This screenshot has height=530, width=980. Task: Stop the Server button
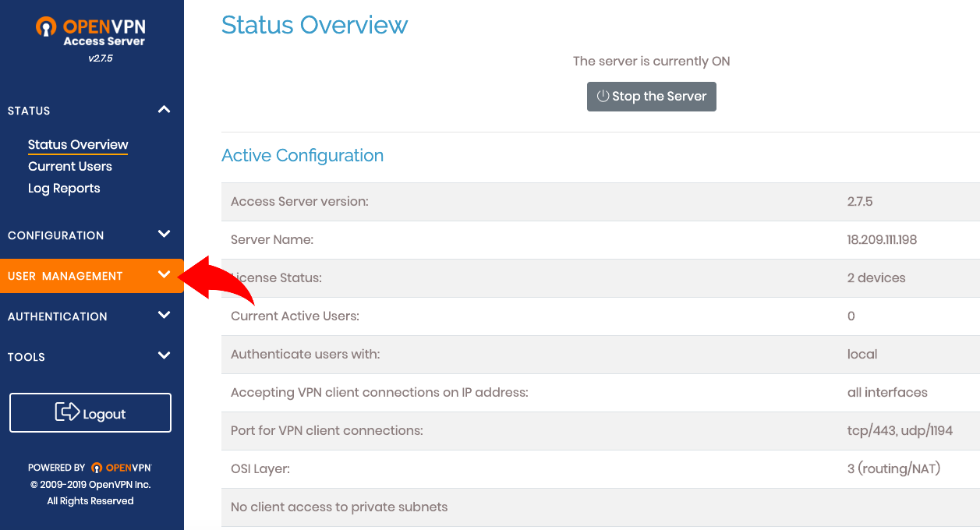tap(652, 97)
